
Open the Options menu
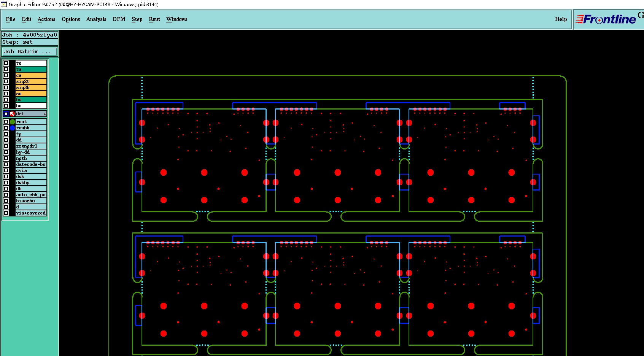coord(71,19)
